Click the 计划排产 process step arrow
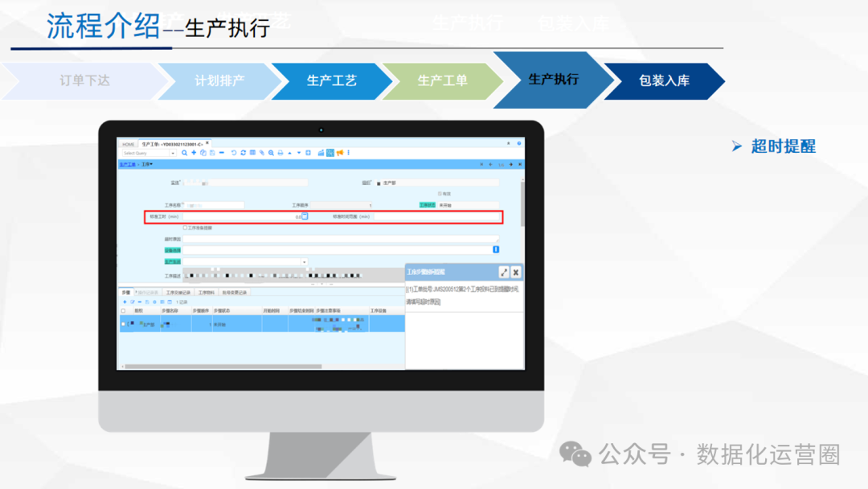 [219, 81]
